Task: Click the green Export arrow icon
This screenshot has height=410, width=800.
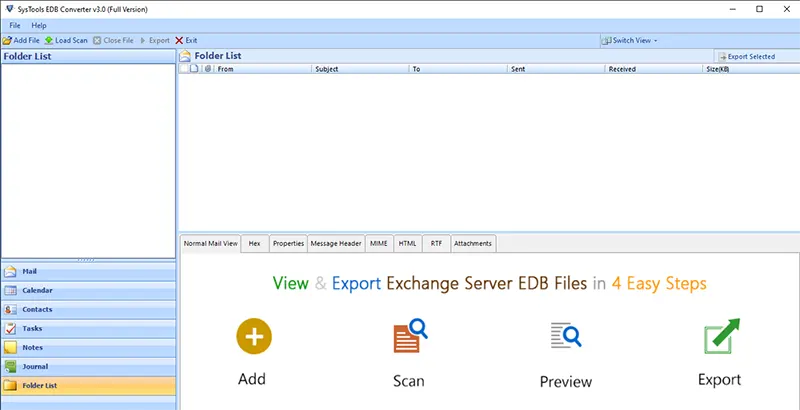Action: coord(721,336)
